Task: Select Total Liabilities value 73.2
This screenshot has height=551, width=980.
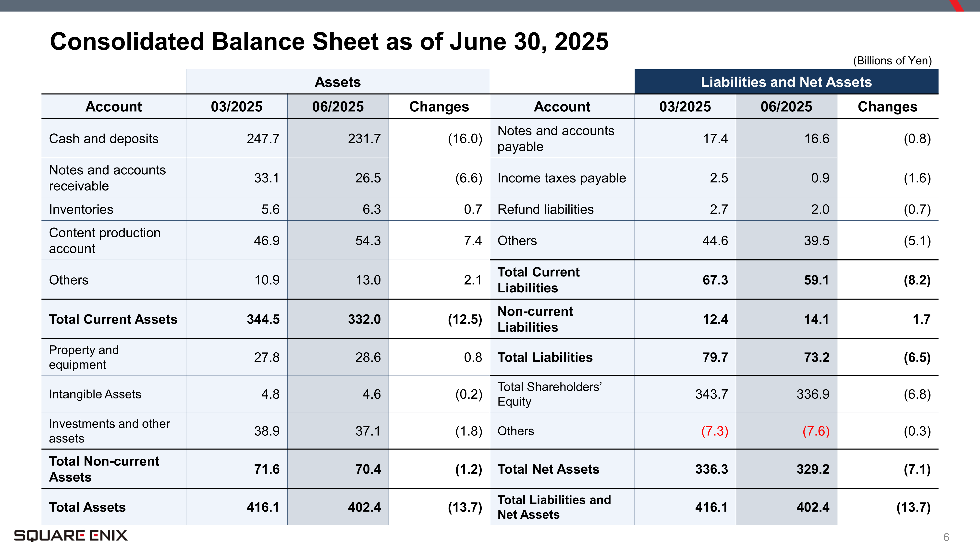Action: point(816,357)
